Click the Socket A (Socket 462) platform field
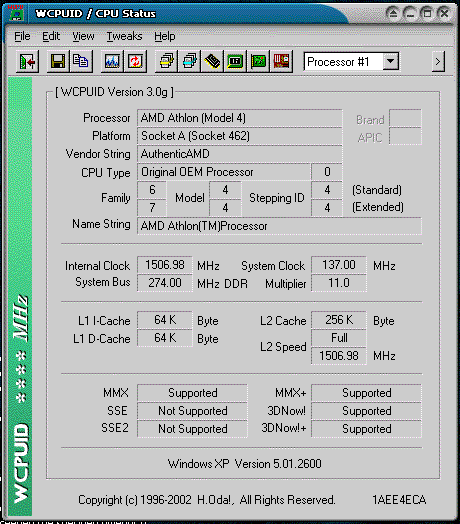The height and width of the screenshot is (524, 460). tap(240, 136)
